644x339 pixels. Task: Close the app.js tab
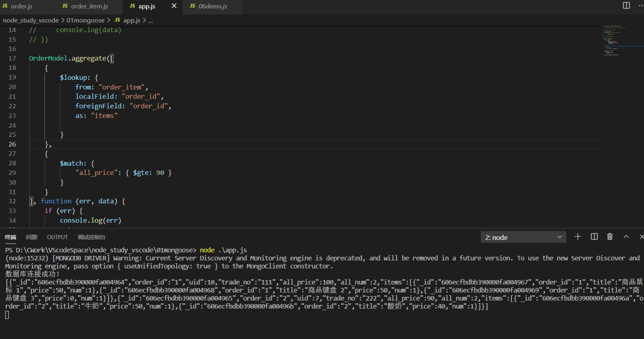pyautogui.click(x=174, y=6)
